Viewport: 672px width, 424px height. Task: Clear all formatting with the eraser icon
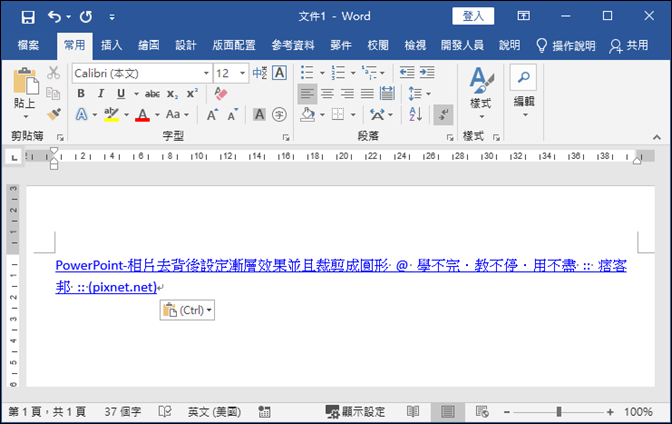click(221, 93)
